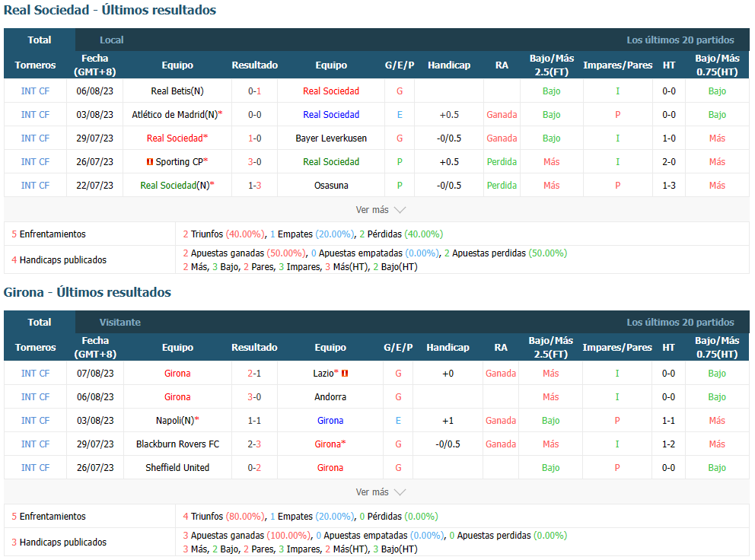The height and width of the screenshot is (560, 755).
Task: Select the Total tab in Real Sociedad table
Action: [x=40, y=40]
